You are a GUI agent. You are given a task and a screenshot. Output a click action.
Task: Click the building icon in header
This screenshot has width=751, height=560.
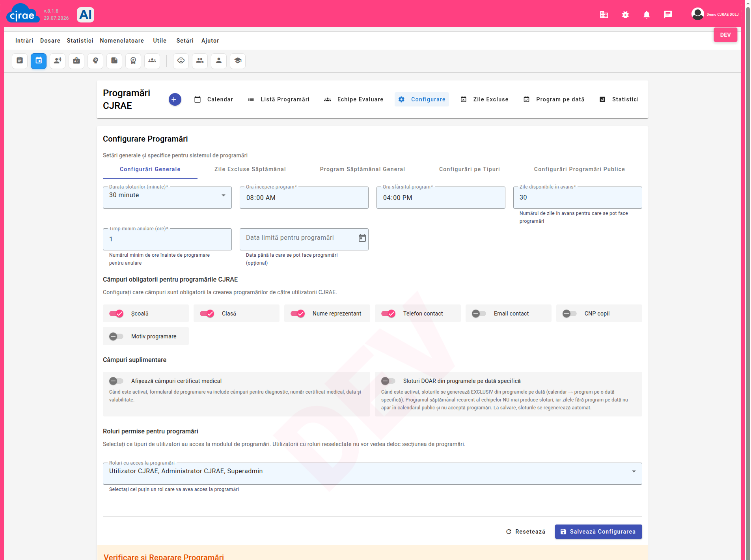point(604,15)
